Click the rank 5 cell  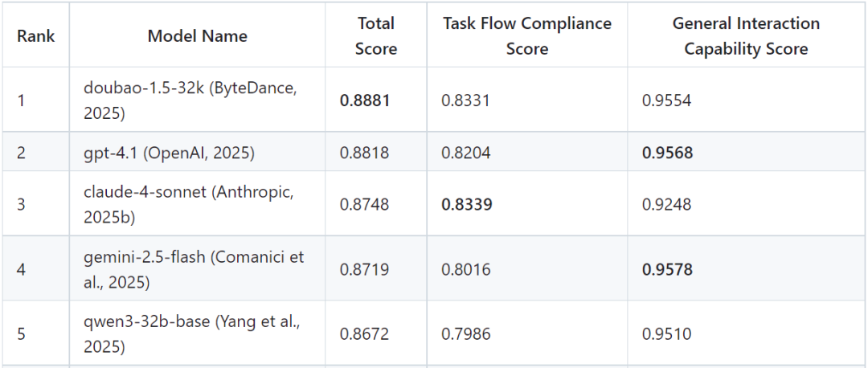tap(21, 333)
